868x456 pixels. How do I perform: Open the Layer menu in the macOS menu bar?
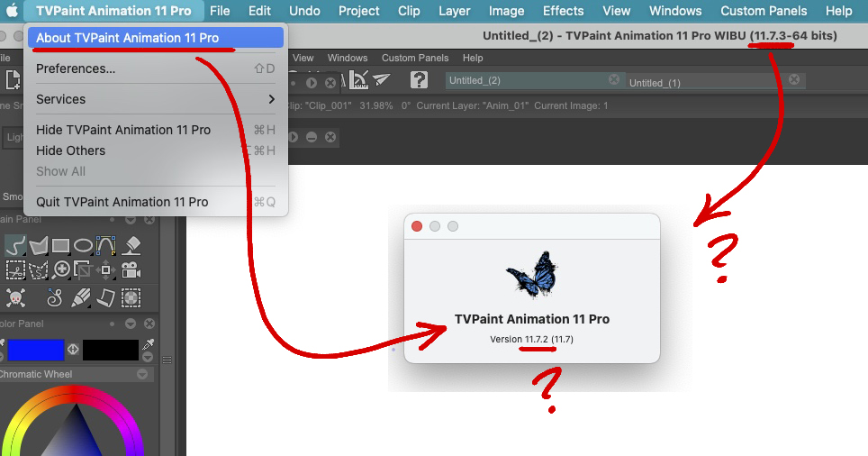(454, 11)
